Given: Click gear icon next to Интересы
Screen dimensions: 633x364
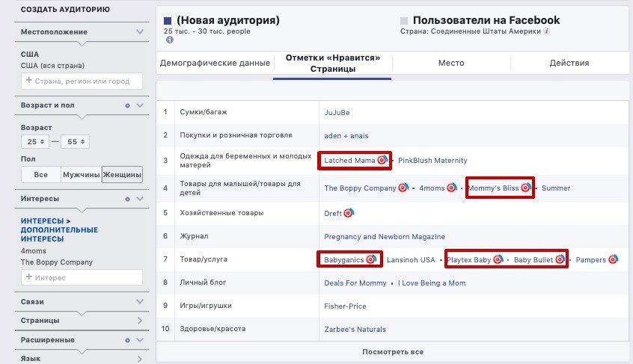Looking at the screenshot, I should pos(127,199).
